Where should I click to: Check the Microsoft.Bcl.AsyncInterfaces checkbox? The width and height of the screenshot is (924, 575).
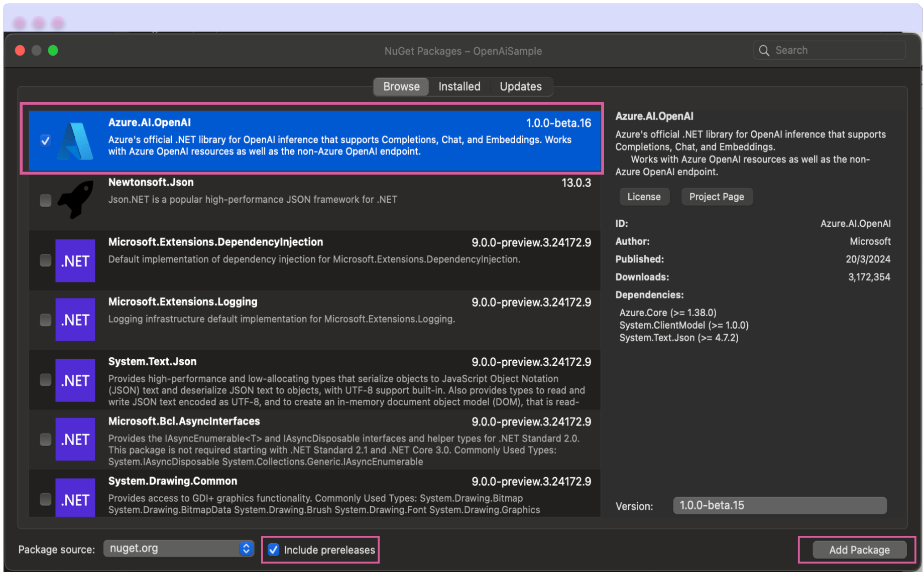45,440
